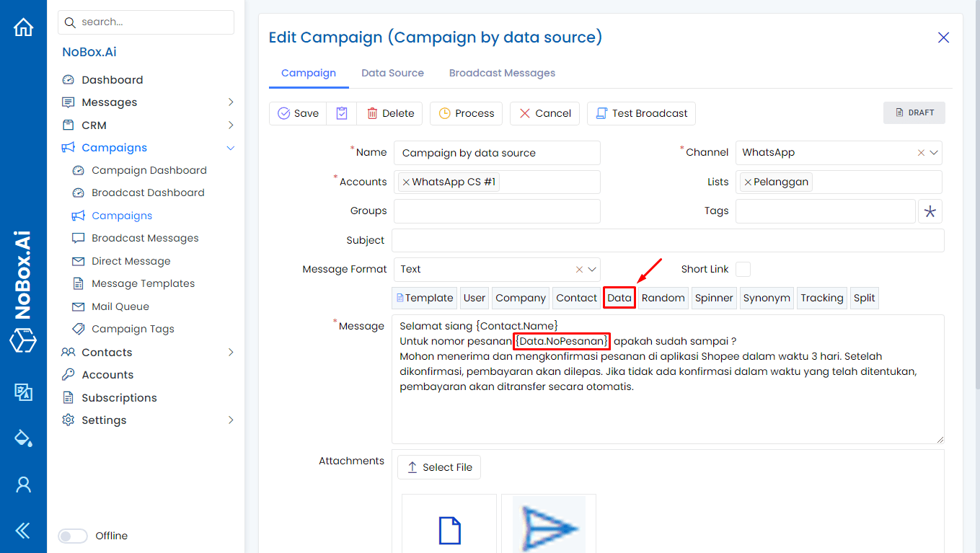Click the clipboard check icon beside Save
This screenshot has width=980, height=553.
tap(342, 113)
